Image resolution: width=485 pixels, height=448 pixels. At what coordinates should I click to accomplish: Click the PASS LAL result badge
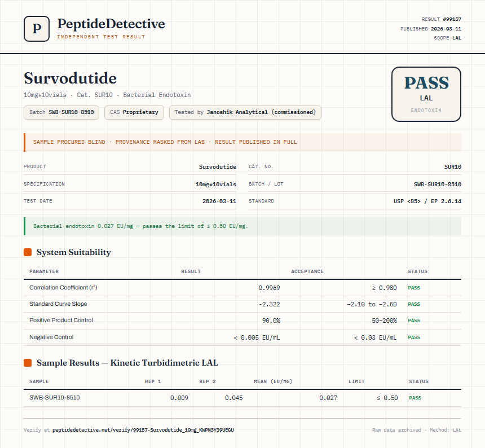click(426, 94)
